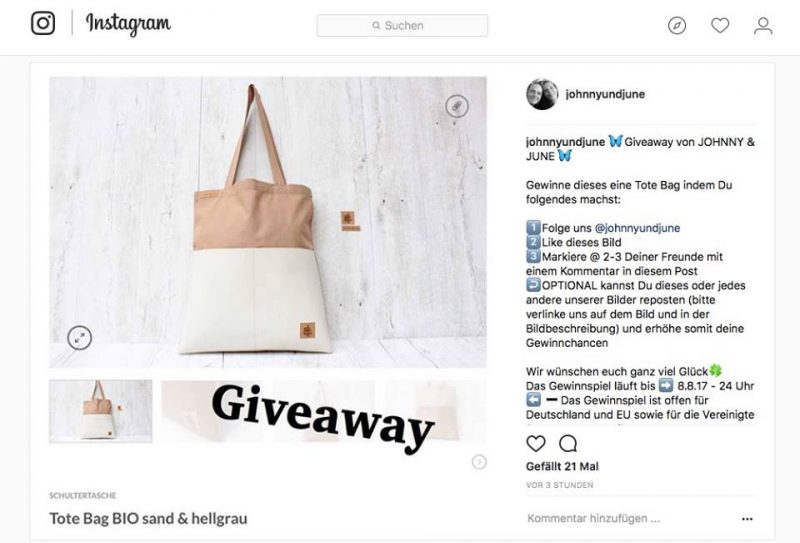
Task: Click johnnyundjune username beside avatar
Action: tap(605, 94)
